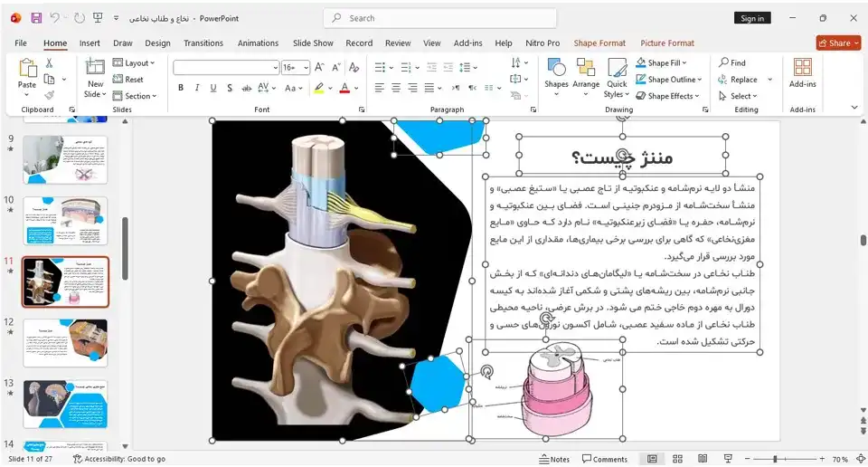Align text right in Paragraph group

pyautogui.click(x=413, y=88)
